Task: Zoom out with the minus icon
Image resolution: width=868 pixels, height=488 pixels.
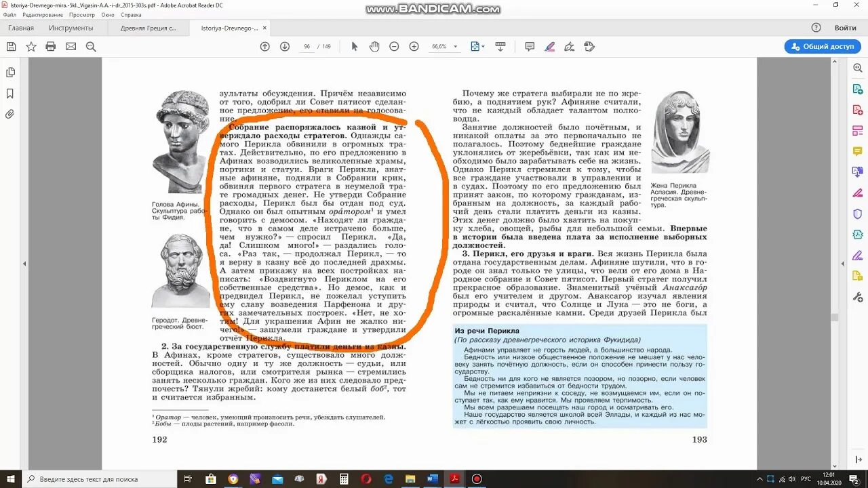Action: coord(394,47)
